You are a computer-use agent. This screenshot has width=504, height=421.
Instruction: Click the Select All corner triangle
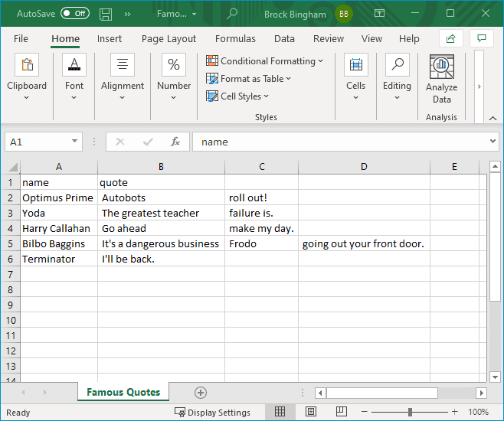coord(13,167)
